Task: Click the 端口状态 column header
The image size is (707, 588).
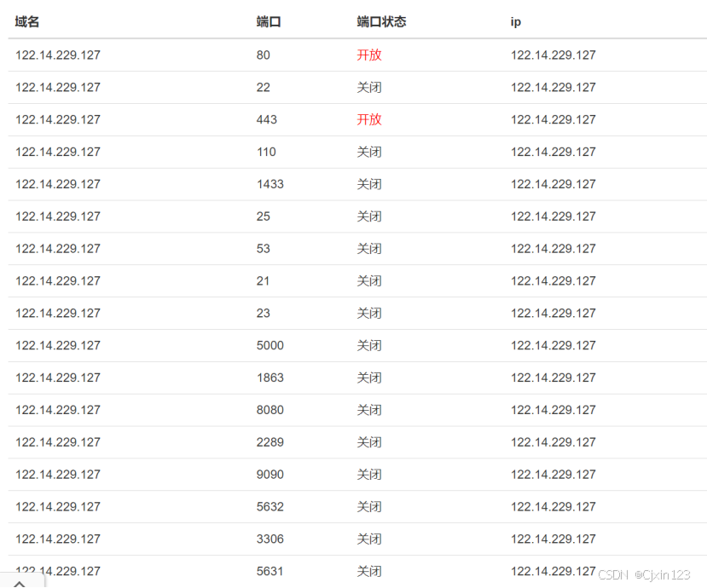Action: [x=381, y=21]
